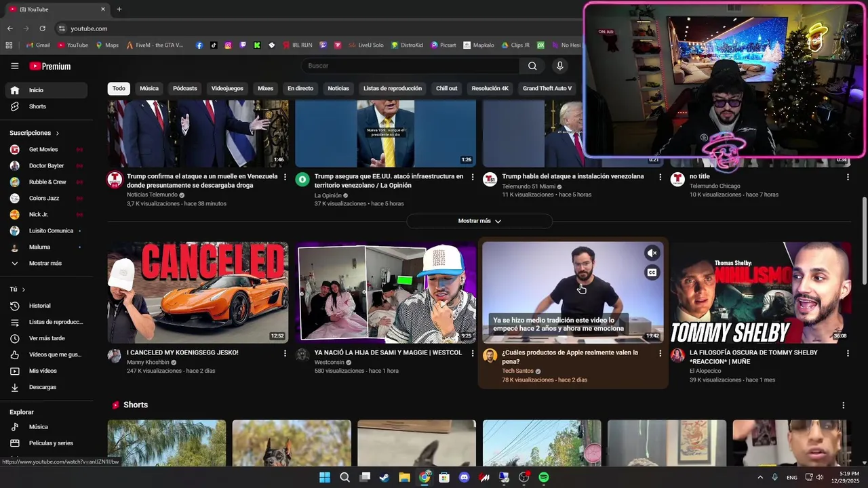Select the Videojuegos filter chip

click(227, 88)
